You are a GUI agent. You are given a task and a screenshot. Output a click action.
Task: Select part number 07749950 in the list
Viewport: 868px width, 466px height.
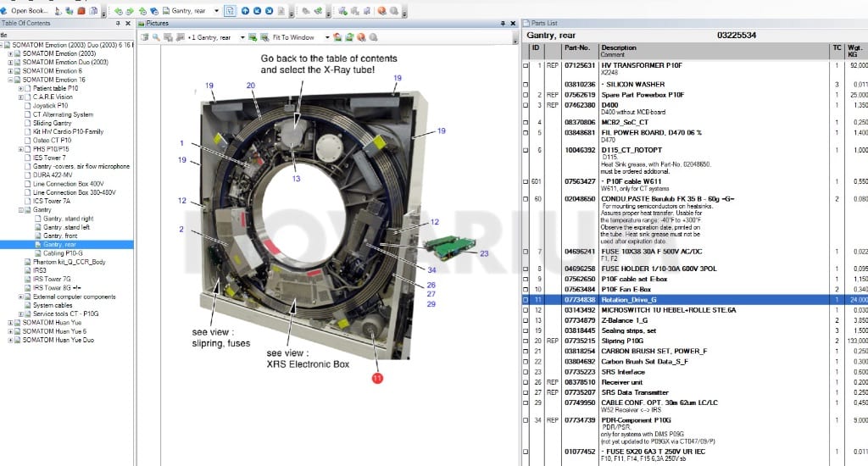580,403
